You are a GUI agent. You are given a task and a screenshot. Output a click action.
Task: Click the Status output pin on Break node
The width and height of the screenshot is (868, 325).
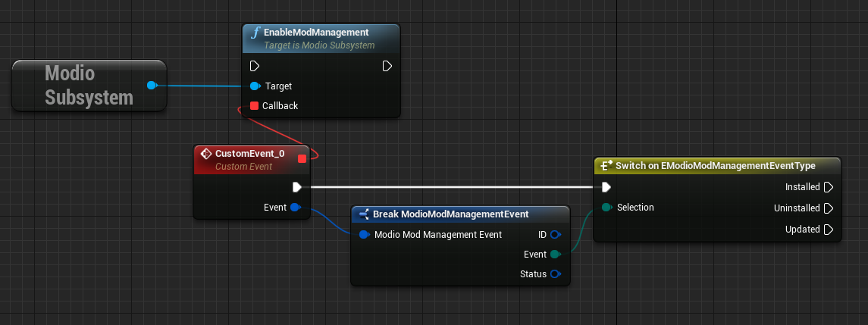[x=555, y=274]
